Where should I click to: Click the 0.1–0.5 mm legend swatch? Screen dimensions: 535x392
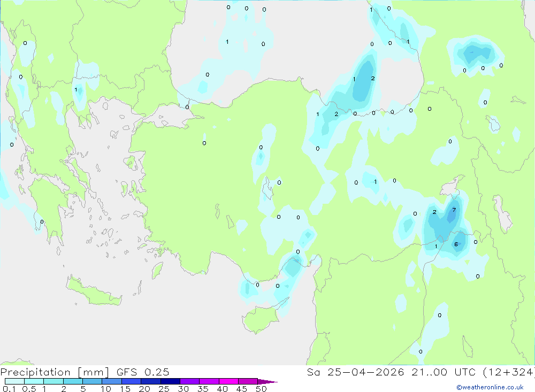[x=14, y=381]
